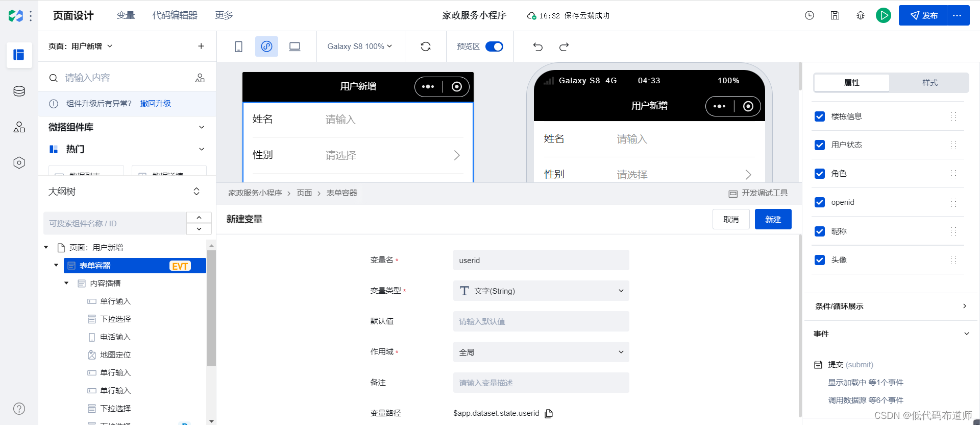The width and height of the screenshot is (980, 425).
Task: Uncheck the 用户状态 checkbox
Action: click(x=820, y=145)
